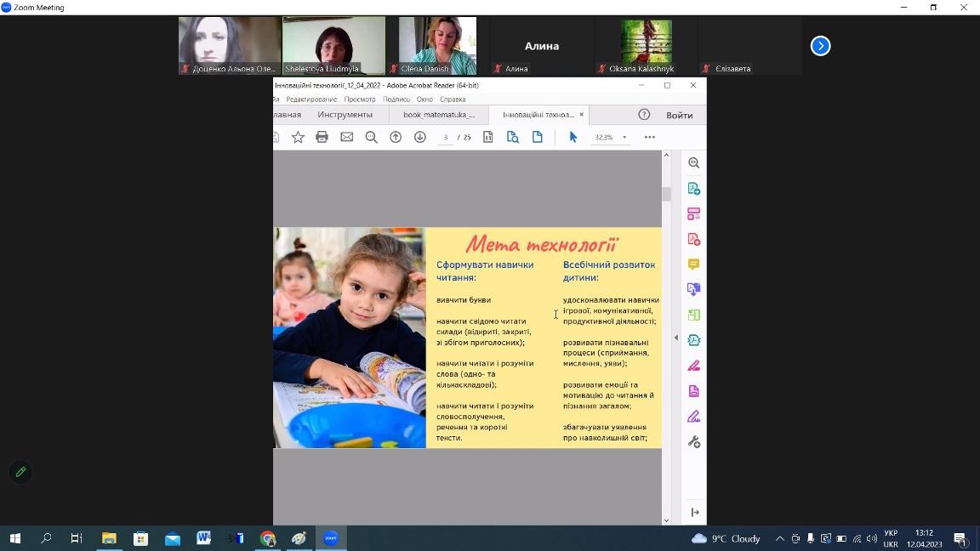Open the Инструменты tab
This screenshot has width=980, height=551.
pos(345,115)
